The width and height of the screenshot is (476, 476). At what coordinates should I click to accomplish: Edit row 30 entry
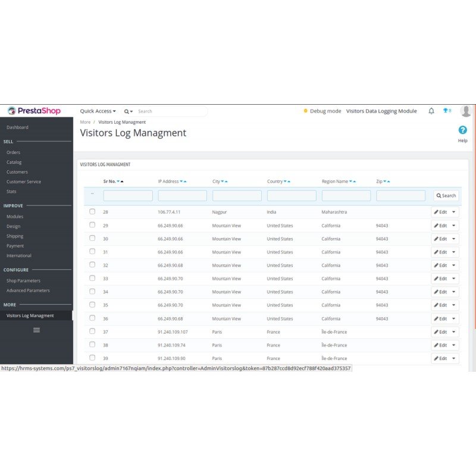[440, 239]
